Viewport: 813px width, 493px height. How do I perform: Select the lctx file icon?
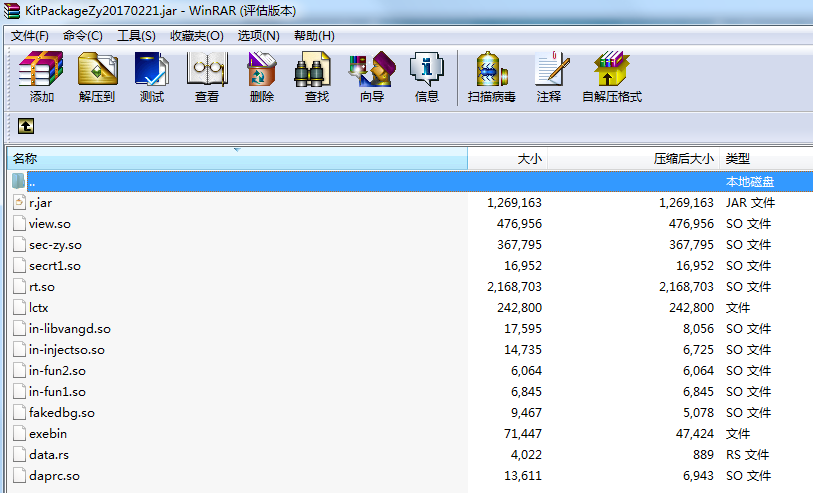tap(19, 307)
